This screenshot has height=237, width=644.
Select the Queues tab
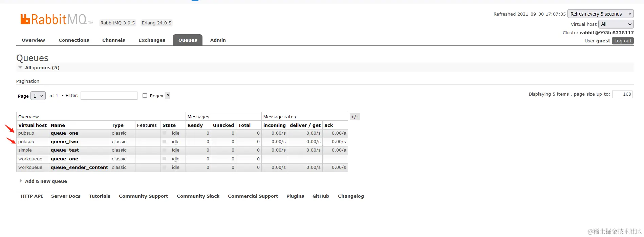pos(188,40)
